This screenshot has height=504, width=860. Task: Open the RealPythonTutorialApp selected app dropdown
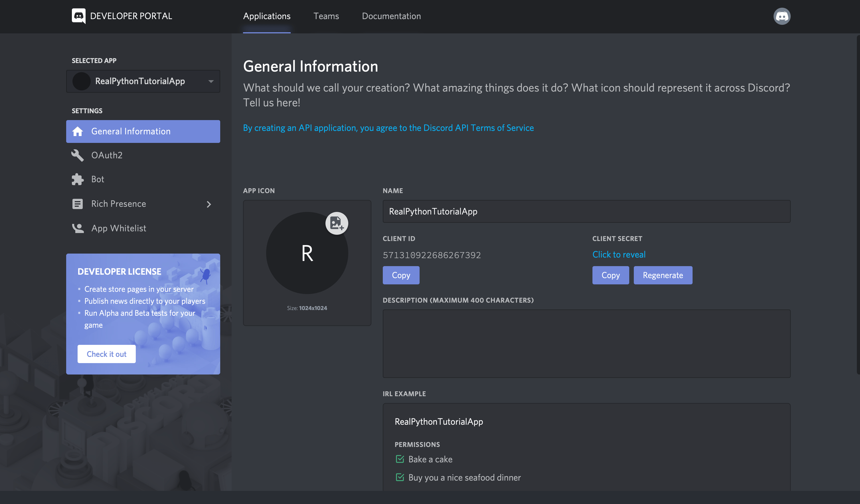point(143,81)
